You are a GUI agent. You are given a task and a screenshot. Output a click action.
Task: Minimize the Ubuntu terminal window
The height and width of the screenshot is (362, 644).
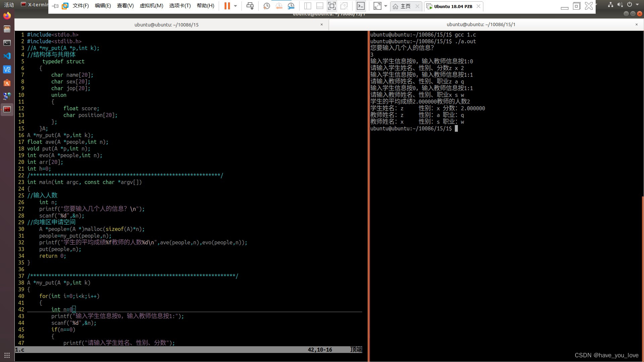(x=626, y=14)
